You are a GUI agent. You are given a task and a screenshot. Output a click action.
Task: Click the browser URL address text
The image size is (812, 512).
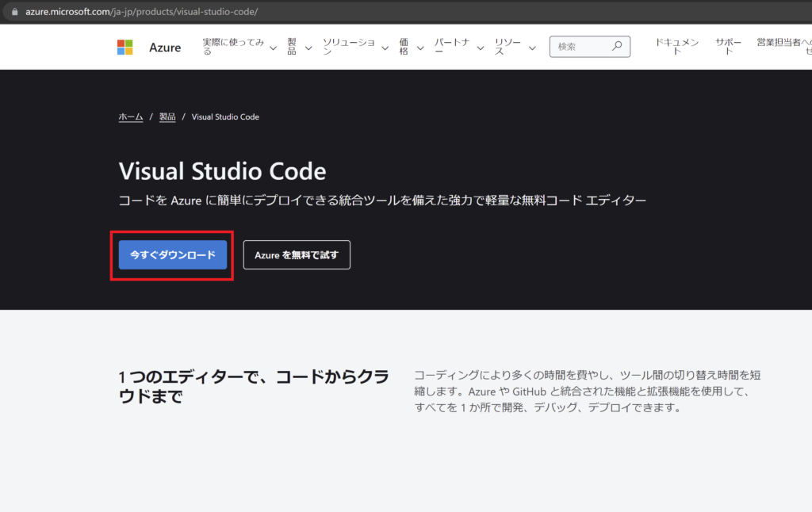tap(141, 11)
